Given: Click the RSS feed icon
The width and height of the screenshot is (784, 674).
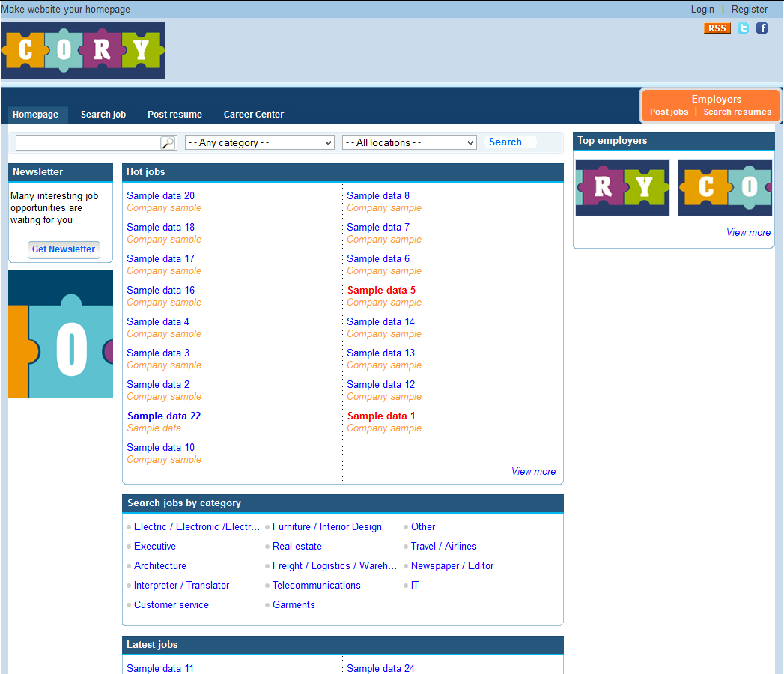Looking at the screenshot, I should point(717,28).
